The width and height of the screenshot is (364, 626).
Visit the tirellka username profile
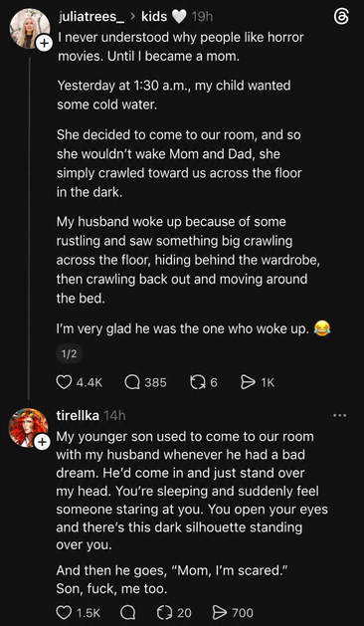click(78, 415)
